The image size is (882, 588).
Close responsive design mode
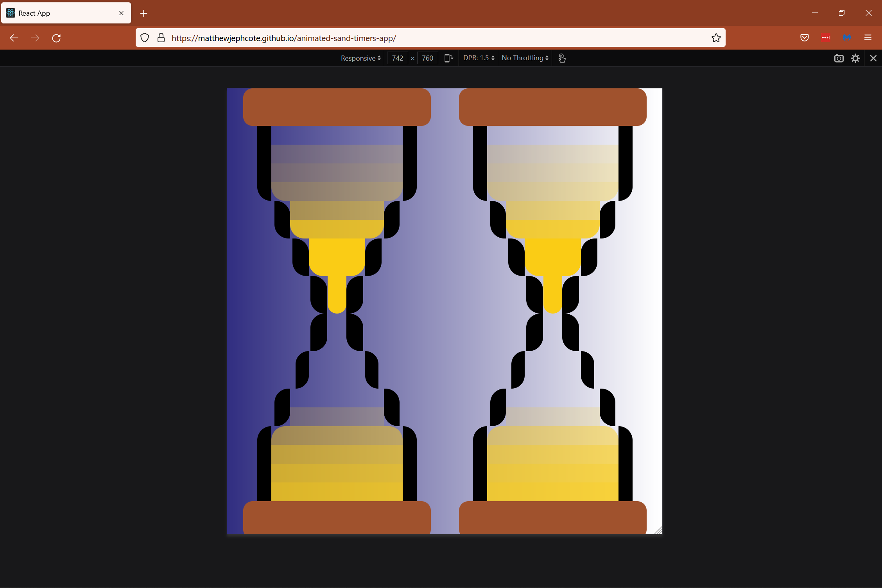coord(873,58)
